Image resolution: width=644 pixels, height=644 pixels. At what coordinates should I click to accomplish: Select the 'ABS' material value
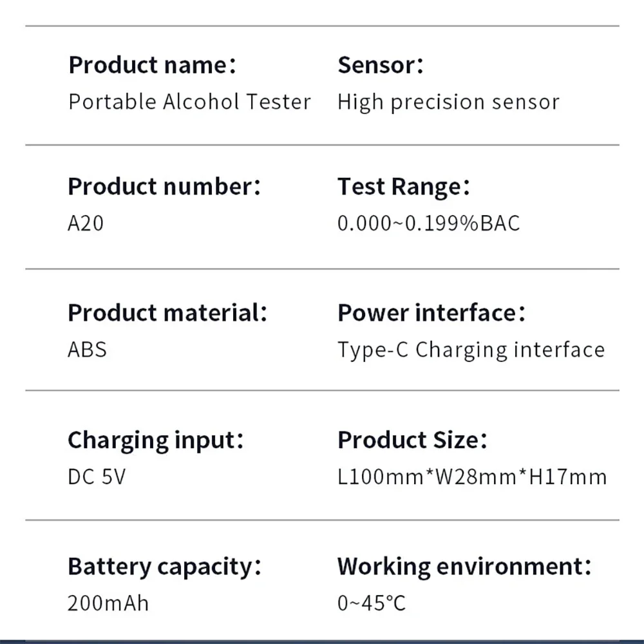(x=87, y=350)
